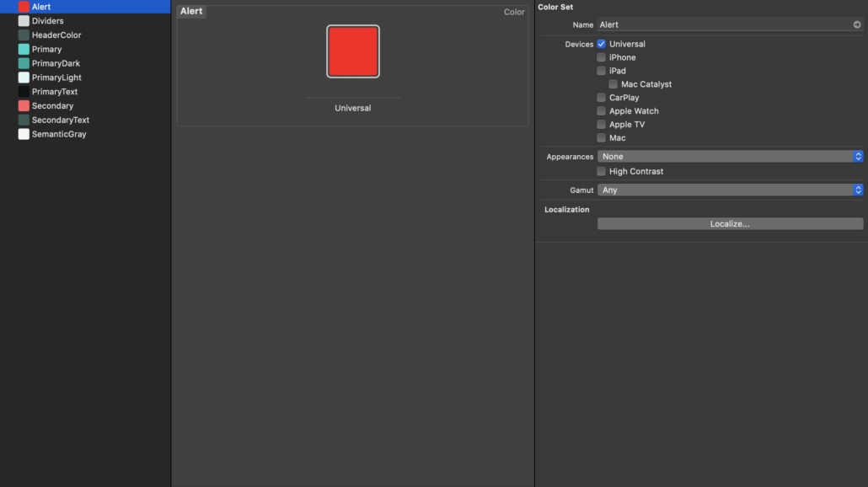Click the SemanticGray white swatch icon
Viewport: 868px width, 487px height.
[24, 134]
